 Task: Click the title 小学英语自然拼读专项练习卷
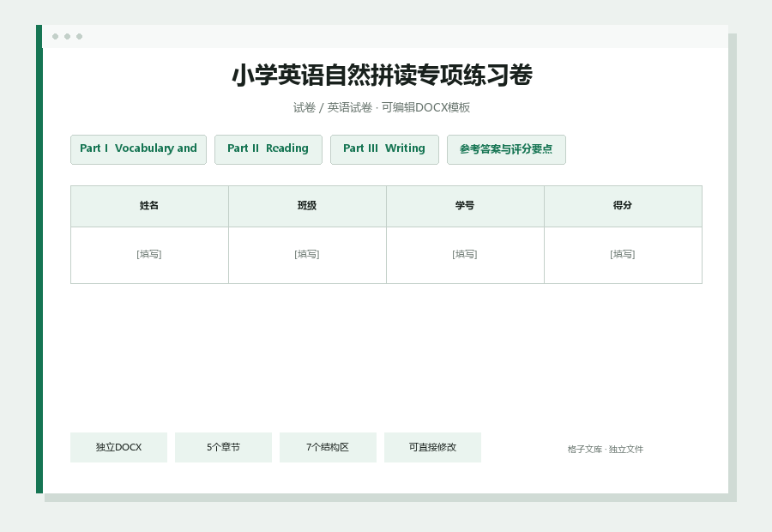coord(382,76)
